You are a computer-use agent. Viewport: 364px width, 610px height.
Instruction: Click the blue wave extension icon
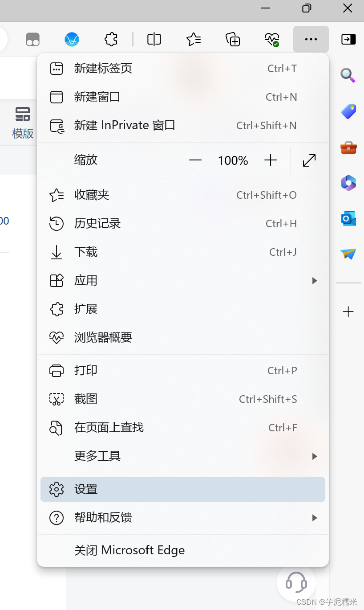click(x=72, y=39)
